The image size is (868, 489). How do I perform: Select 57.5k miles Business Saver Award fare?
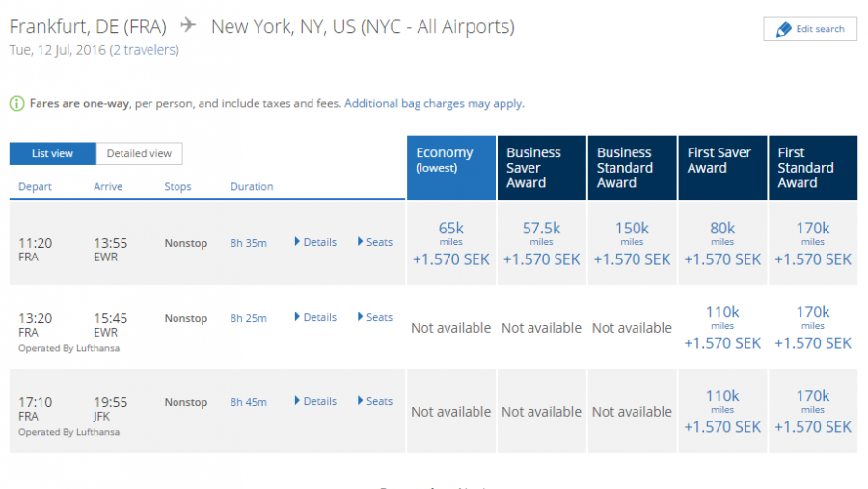coord(541,242)
